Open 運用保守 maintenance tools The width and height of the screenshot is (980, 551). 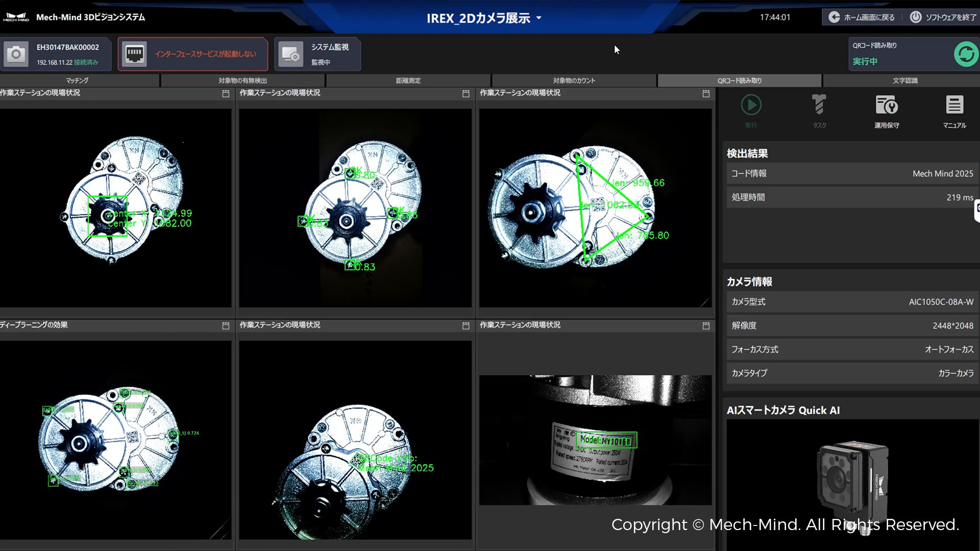point(887,105)
